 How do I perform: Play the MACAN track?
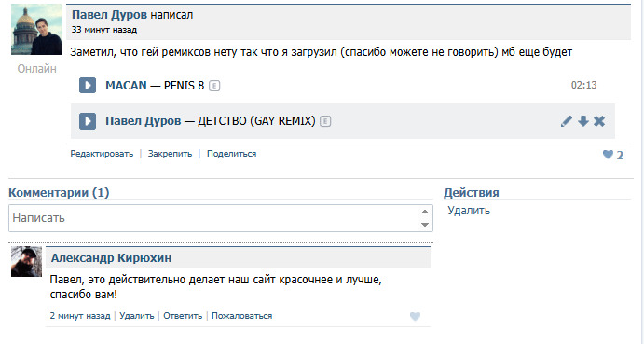[88, 86]
